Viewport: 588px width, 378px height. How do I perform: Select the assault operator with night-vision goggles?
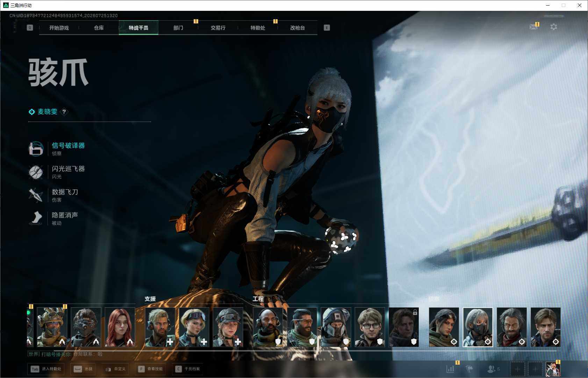86,327
